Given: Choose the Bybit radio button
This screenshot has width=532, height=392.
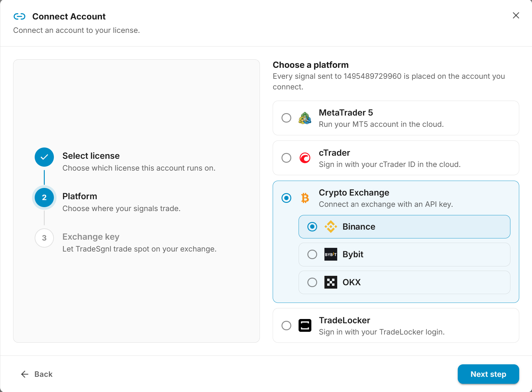Looking at the screenshot, I should (312, 254).
